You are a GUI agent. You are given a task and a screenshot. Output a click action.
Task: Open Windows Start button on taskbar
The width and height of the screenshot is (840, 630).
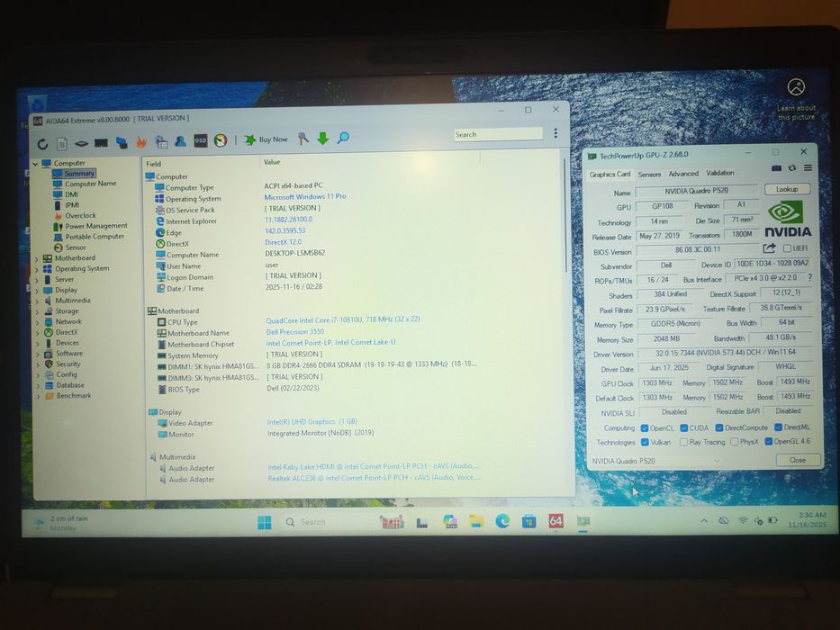[264, 522]
